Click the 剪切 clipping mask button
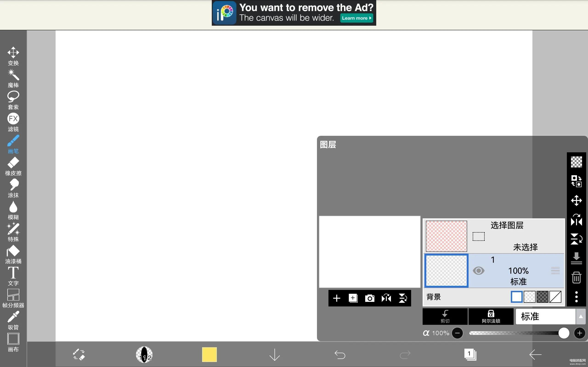Viewport: 588px width, 367px height. [444, 316]
